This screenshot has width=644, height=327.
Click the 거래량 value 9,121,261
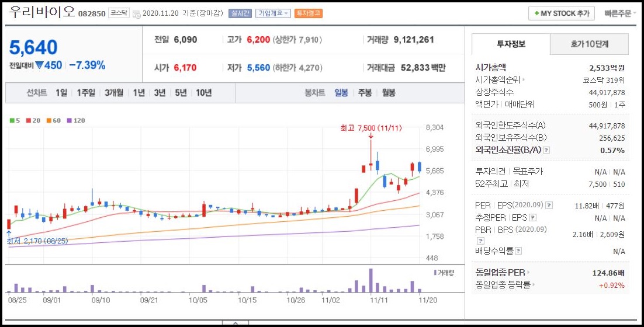click(x=414, y=40)
